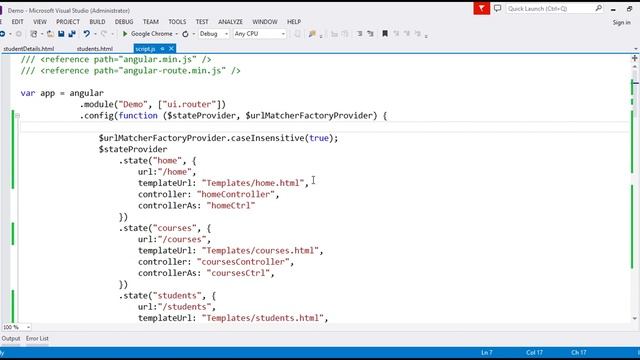Image resolution: width=640 pixels, height=360 pixels.
Task: Click the Undo arrow icon
Action: tap(86, 34)
